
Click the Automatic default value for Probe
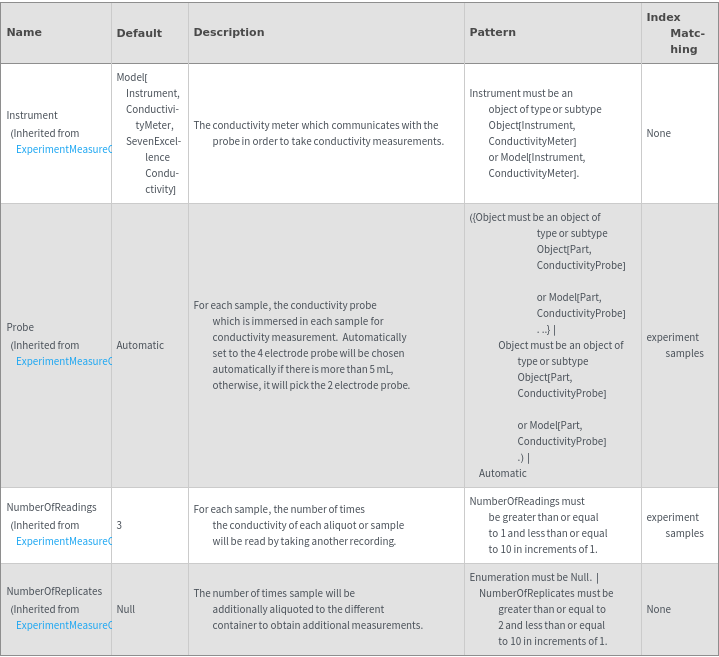tap(140, 345)
